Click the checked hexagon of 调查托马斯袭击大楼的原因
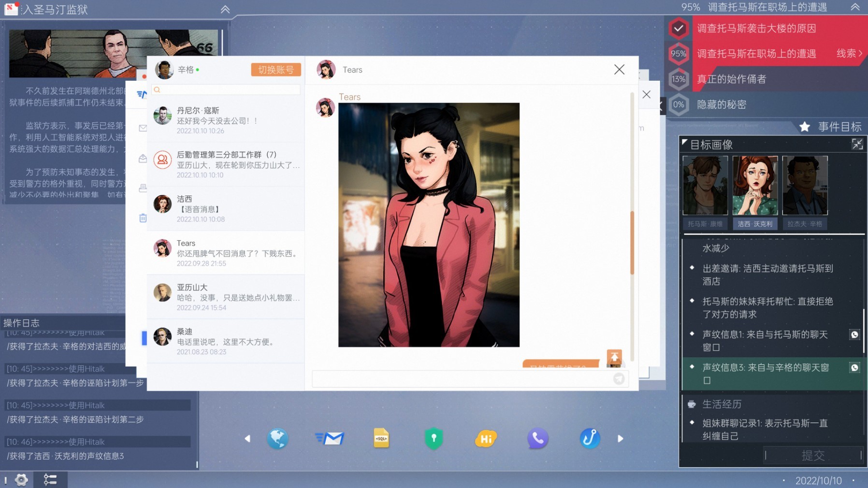This screenshot has width=868, height=488. tap(679, 28)
